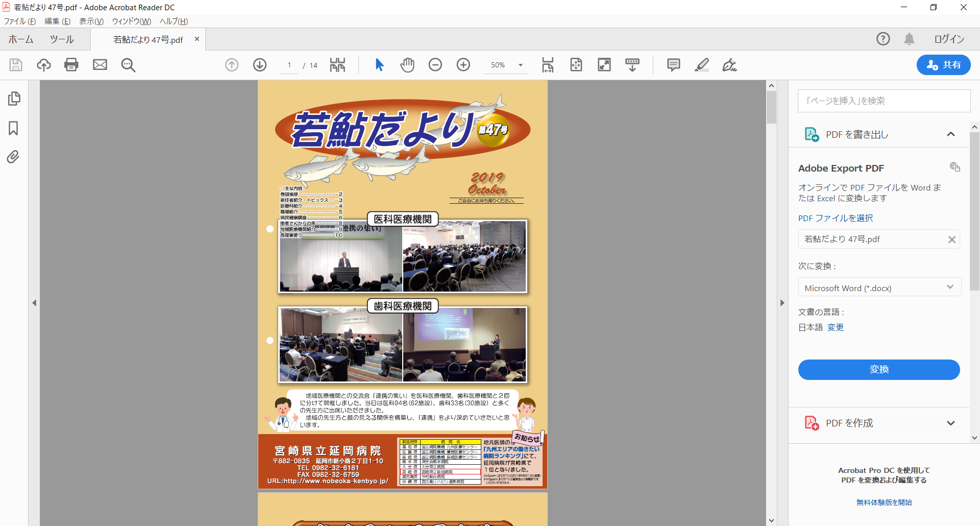Viewport: 980px width, 526px height.
Task: Click the page number field
Action: (289, 65)
